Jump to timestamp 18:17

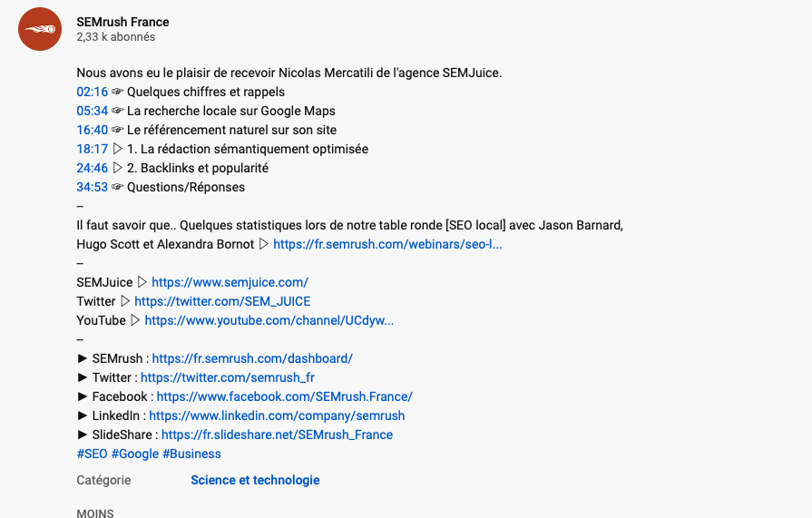click(x=93, y=149)
